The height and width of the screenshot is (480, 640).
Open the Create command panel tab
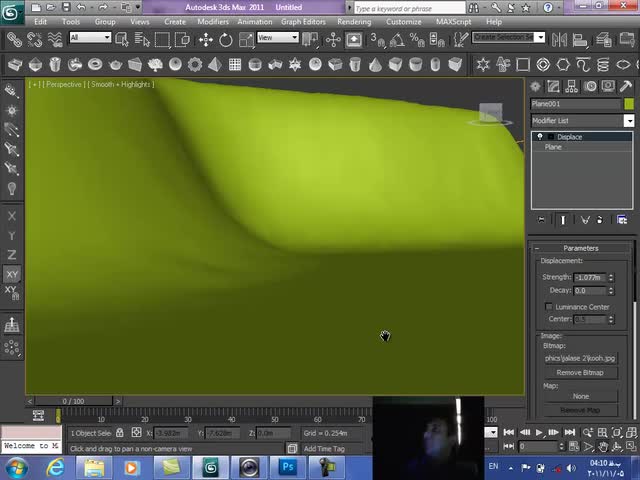point(535,86)
